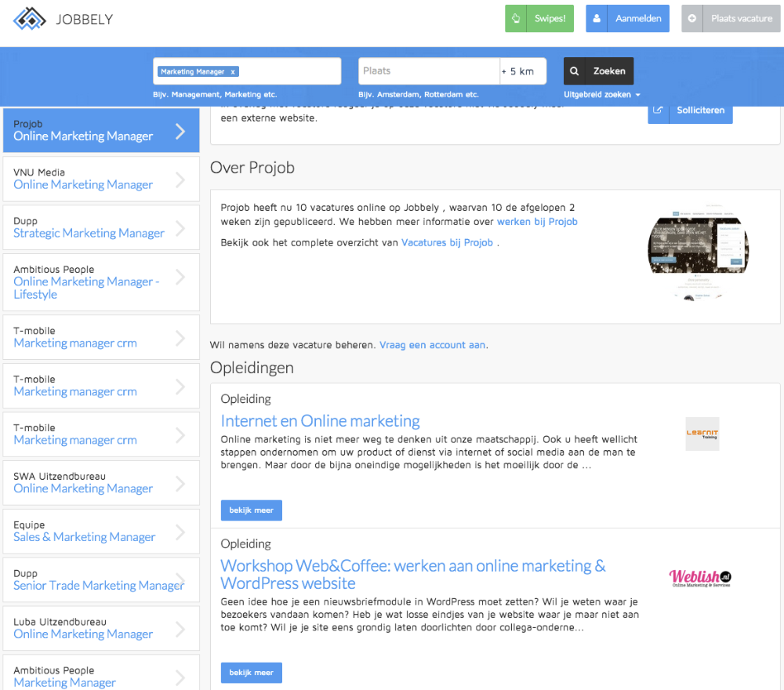The height and width of the screenshot is (690, 784).
Task: Click the external link icon beside Solliciteren
Action: click(x=658, y=110)
